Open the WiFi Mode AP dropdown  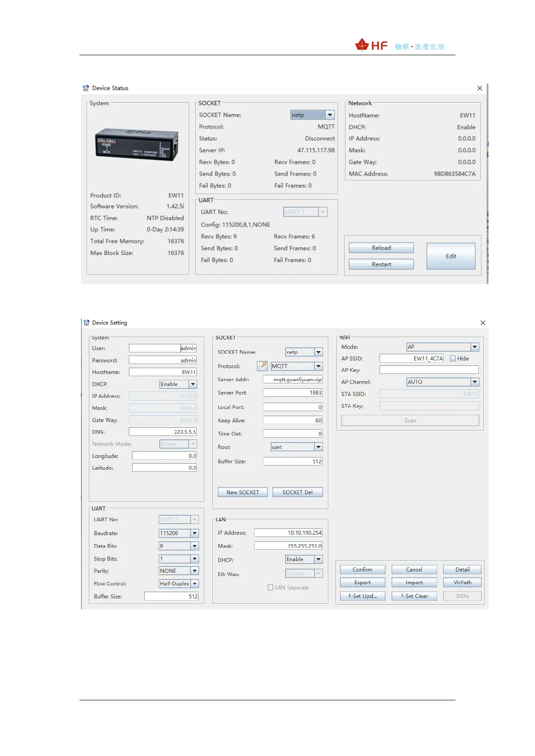443,347
